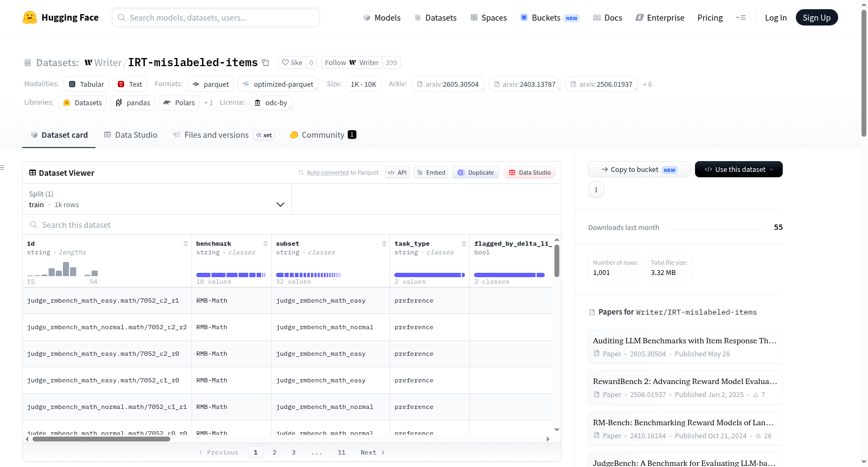Open Models in the top navigation
The width and height of the screenshot is (868, 467).
[x=382, y=18]
